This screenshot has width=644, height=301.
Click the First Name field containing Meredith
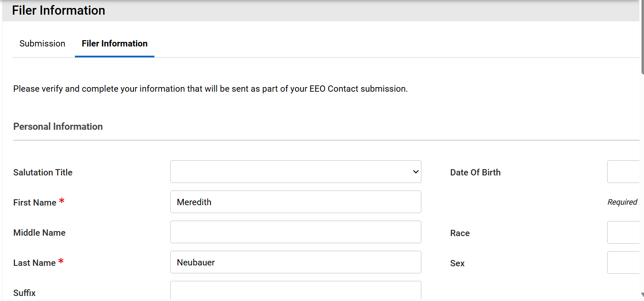[x=295, y=202]
